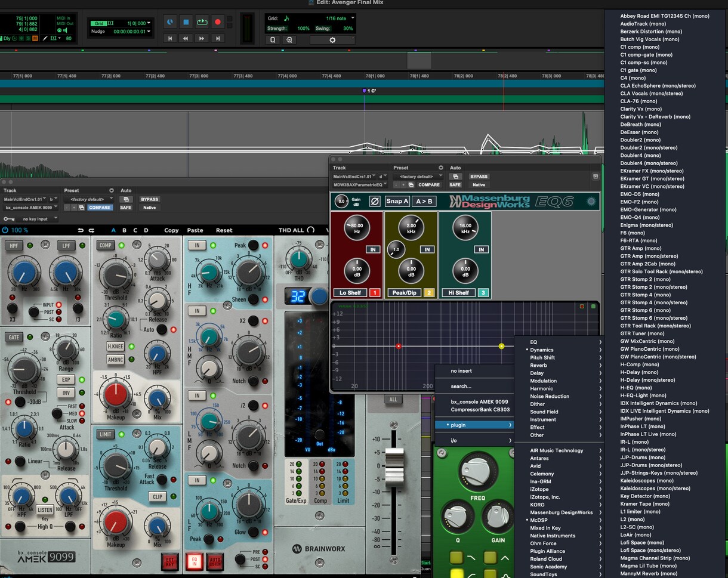
Task: Toggle the COMP button on AMEK console
Action: 106,245
